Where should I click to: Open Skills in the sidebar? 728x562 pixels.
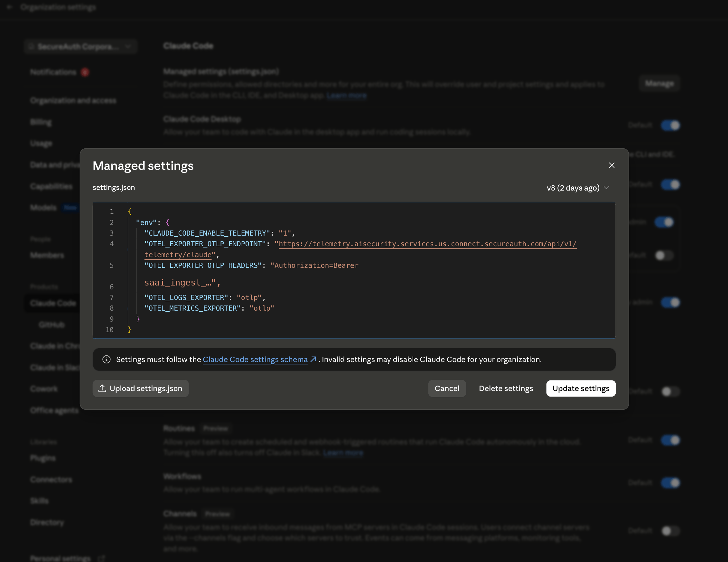(39, 501)
